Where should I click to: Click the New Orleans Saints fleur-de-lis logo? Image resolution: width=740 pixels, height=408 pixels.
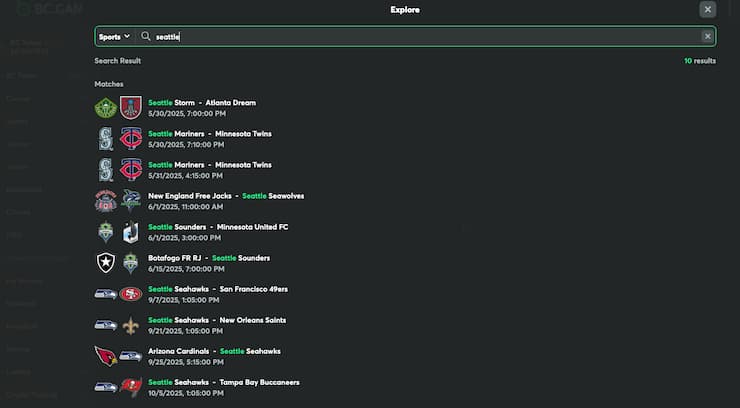point(131,325)
